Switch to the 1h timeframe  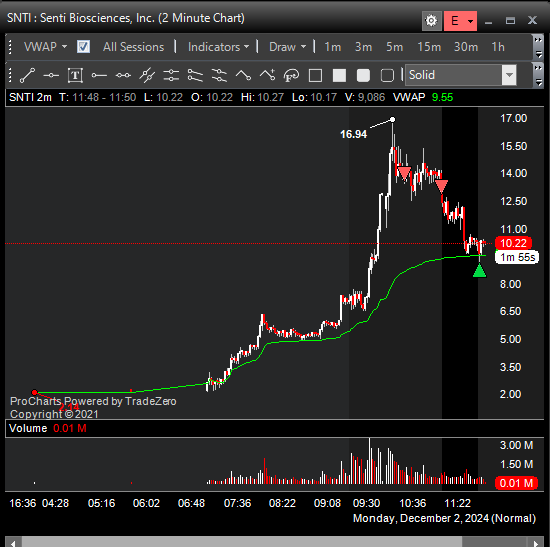coord(498,47)
